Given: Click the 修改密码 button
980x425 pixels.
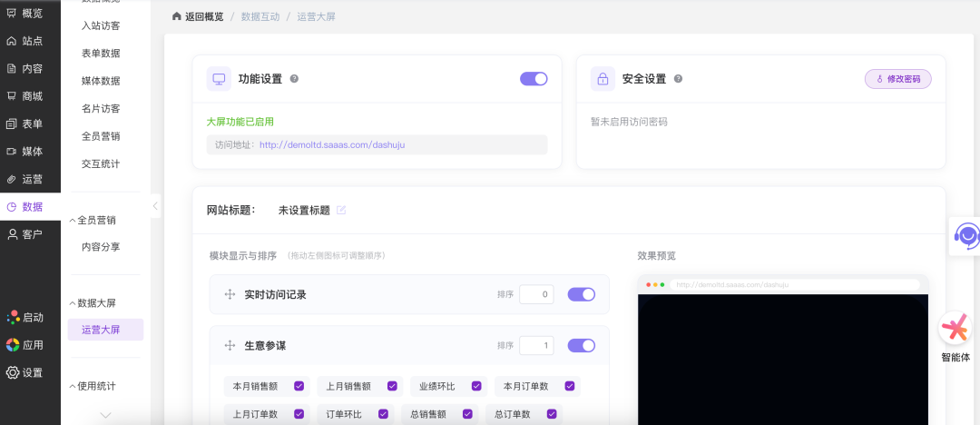Looking at the screenshot, I should pos(897,79).
